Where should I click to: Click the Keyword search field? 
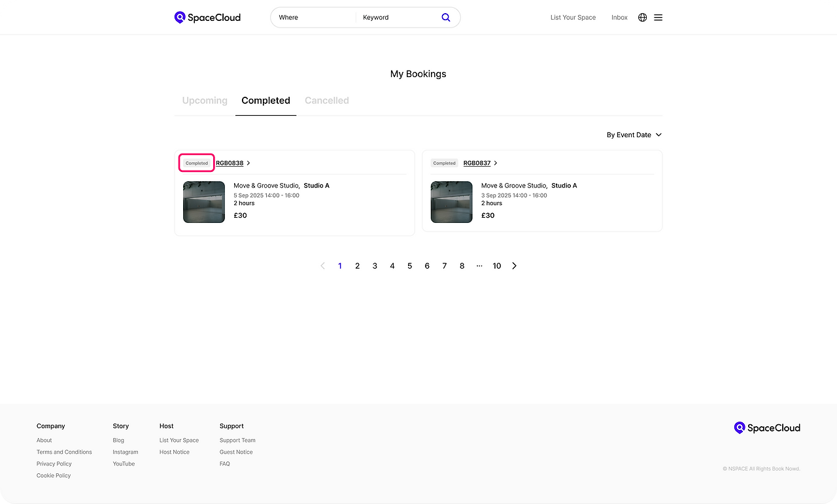(x=398, y=18)
